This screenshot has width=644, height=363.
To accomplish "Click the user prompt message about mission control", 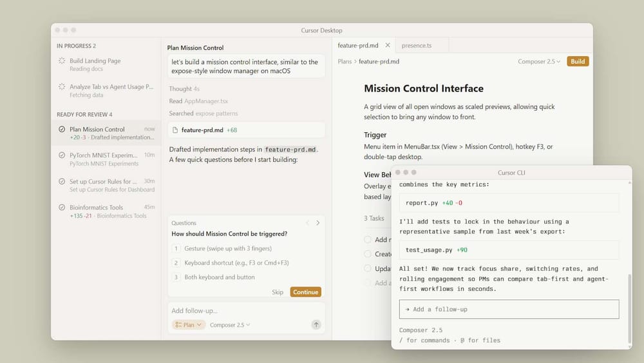I will coord(247,66).
